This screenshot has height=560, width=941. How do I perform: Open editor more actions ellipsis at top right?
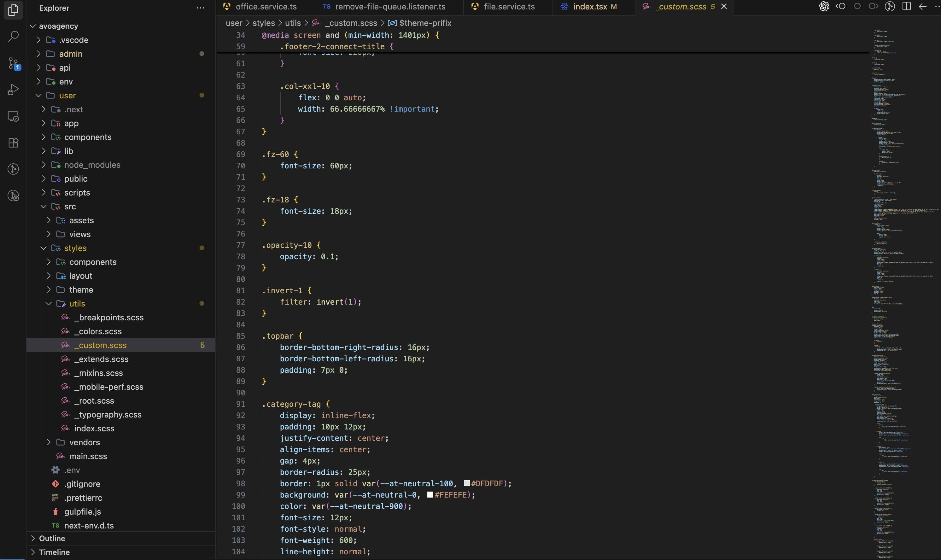[x=937, y=6]
